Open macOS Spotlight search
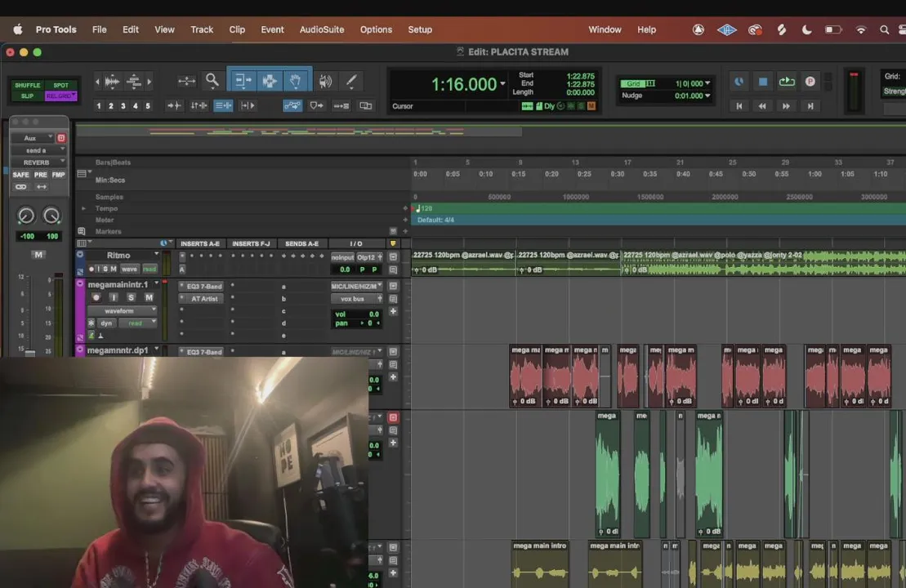The width and height of the screenshot is (906, 588). pos(884,29)
